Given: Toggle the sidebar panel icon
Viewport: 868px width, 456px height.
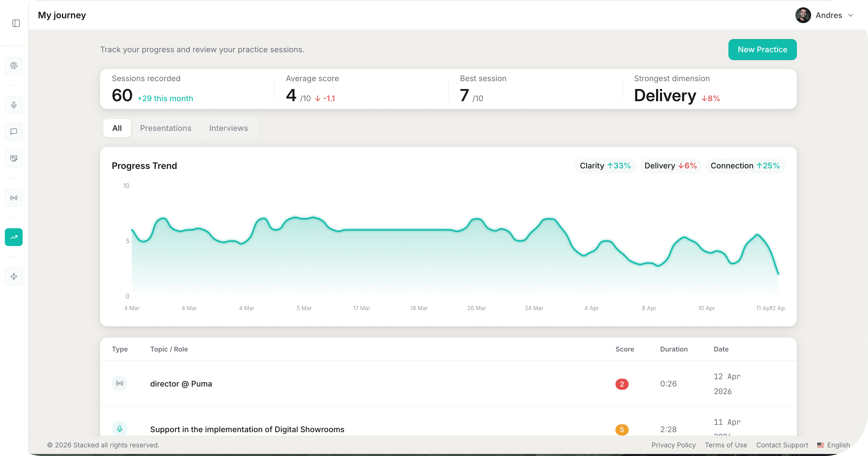Looking at the screenshot, I should point(16,23).
